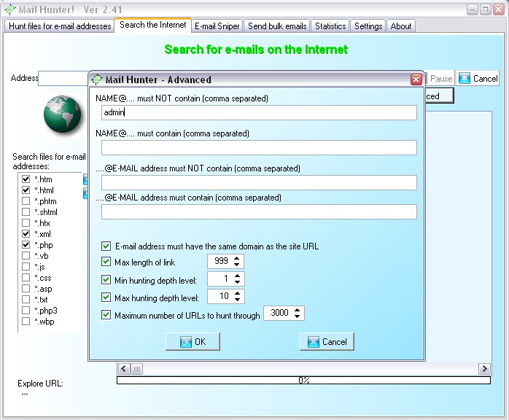Check the *.phtm file type
509x420 pixels.
[x=26, y=201]
